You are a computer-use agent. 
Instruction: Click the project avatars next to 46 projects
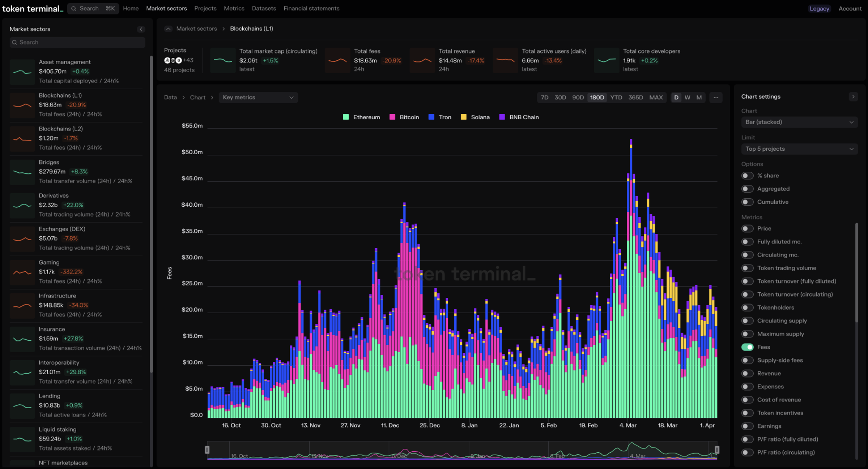coord(173,60)
